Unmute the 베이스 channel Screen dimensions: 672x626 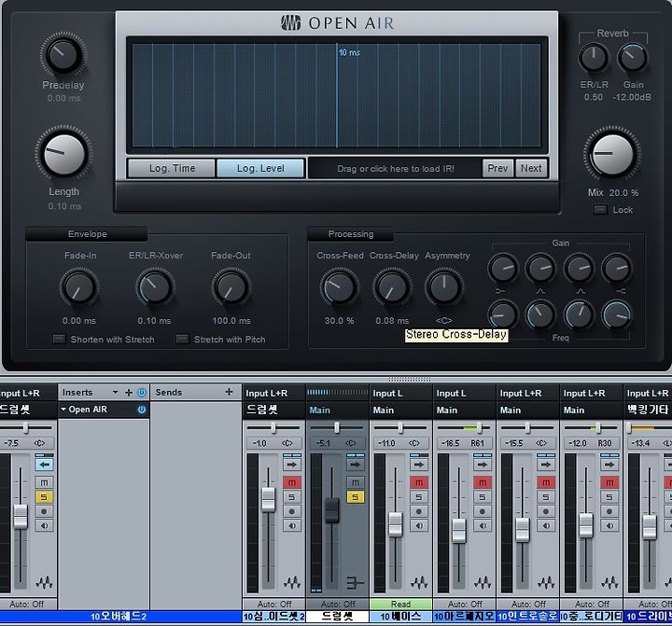pos(419,483)
